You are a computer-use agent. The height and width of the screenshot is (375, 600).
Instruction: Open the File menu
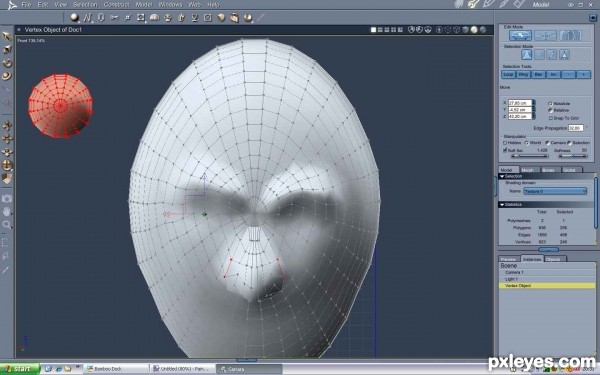click(26, 5)
